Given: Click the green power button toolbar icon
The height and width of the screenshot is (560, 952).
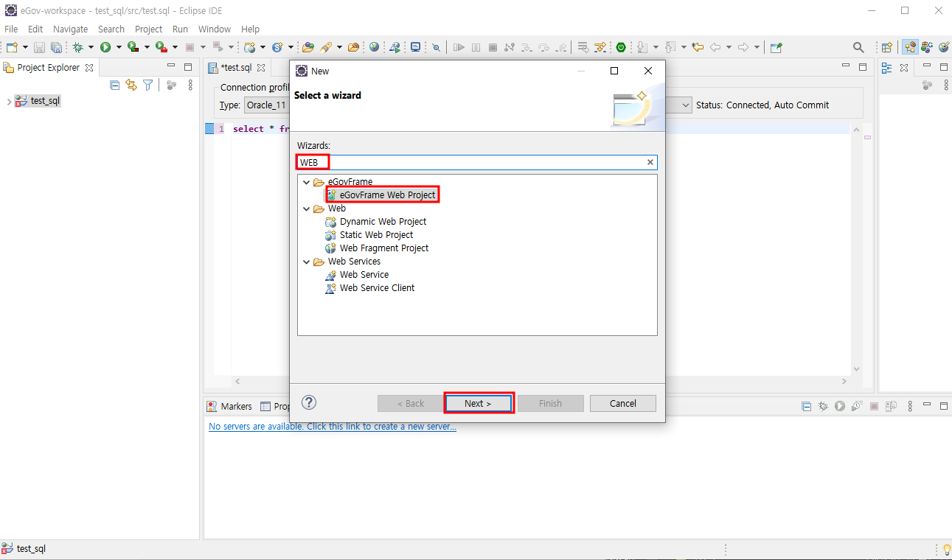Looking at the screenshot, I should [621, 47].
